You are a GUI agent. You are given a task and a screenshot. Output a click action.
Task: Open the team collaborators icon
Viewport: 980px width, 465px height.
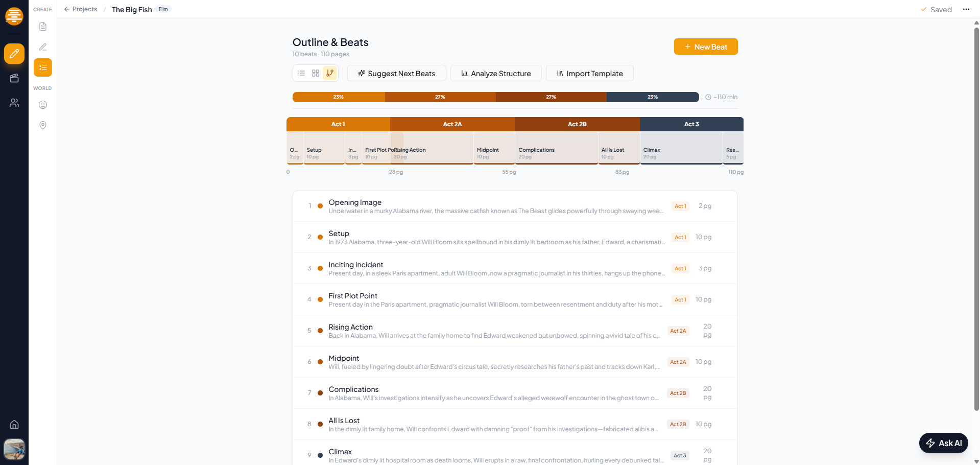[x=14, y=103]
